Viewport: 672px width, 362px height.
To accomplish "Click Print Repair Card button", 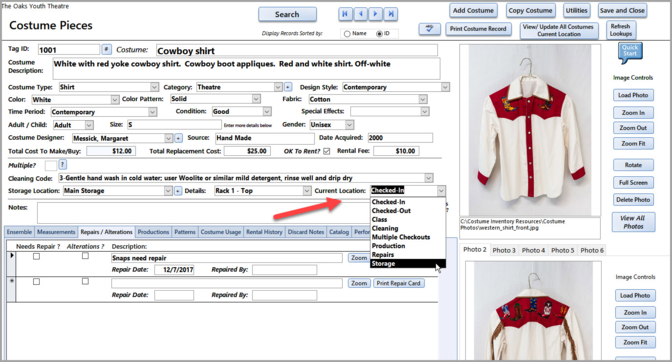I will click(398, 283).
